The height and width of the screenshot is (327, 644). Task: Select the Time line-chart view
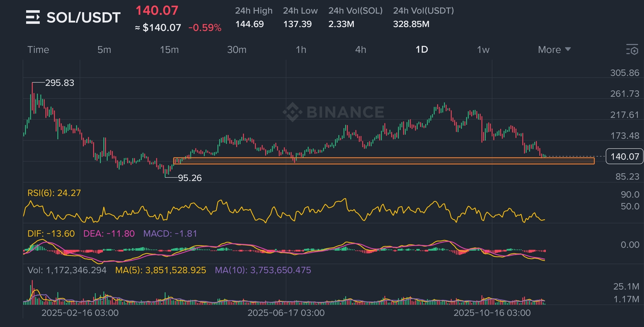point(38,50)
